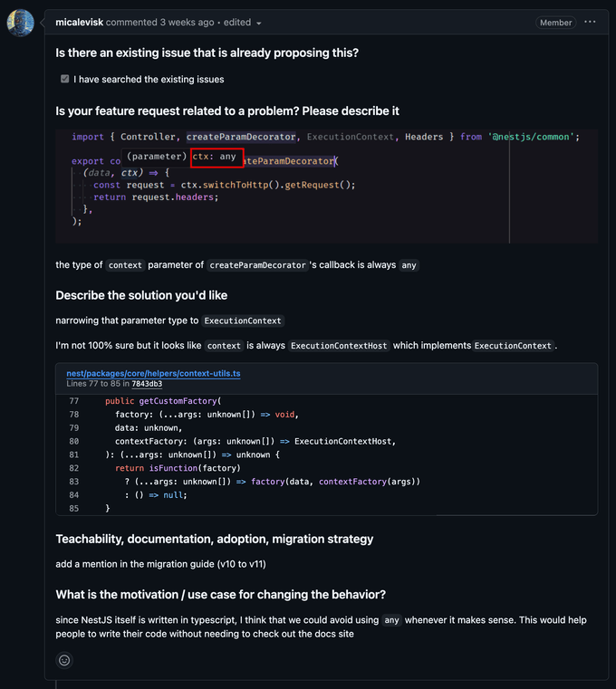The image size is (616, 689).
Task: Click the 'Describe the solution you'd like' heading
Action: (141, 295)
